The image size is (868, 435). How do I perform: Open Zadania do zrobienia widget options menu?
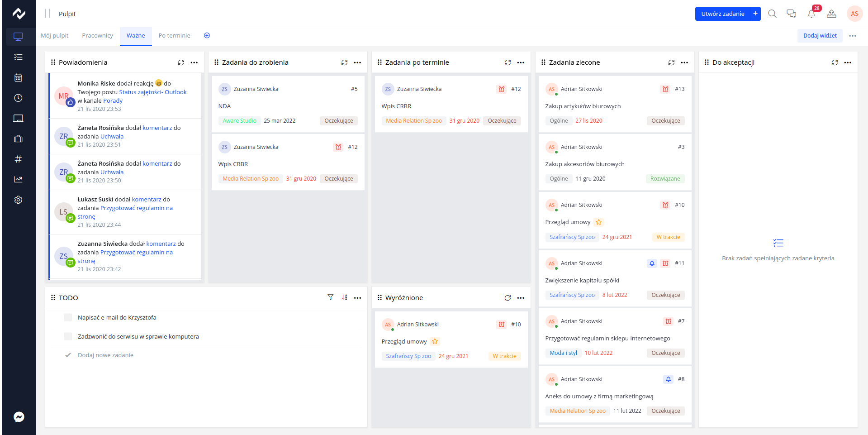[x=357, y=62]
